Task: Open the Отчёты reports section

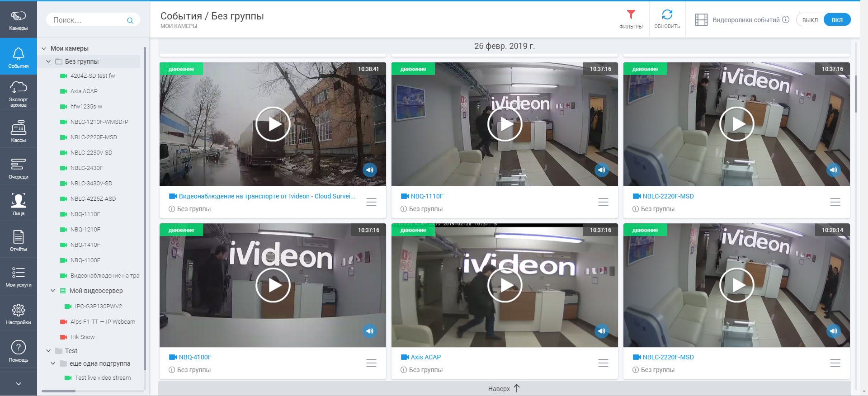Action: [x=19, y=240]
